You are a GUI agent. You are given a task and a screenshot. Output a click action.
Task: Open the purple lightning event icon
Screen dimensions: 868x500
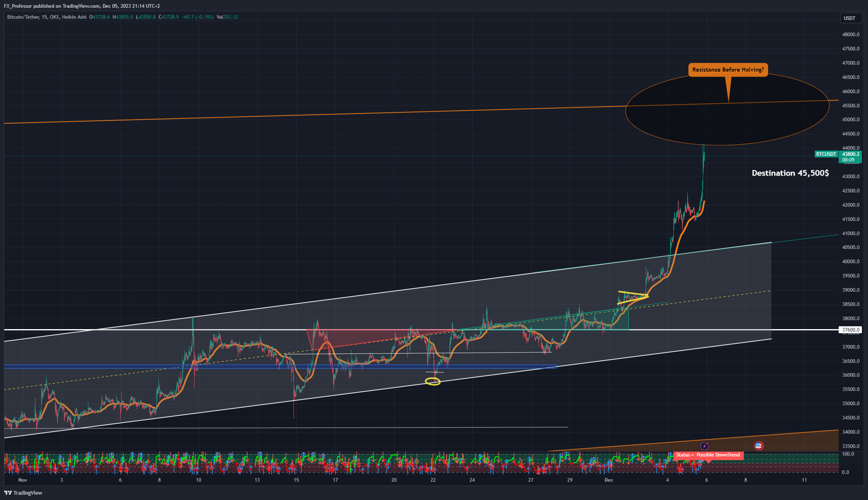[704, 446]
